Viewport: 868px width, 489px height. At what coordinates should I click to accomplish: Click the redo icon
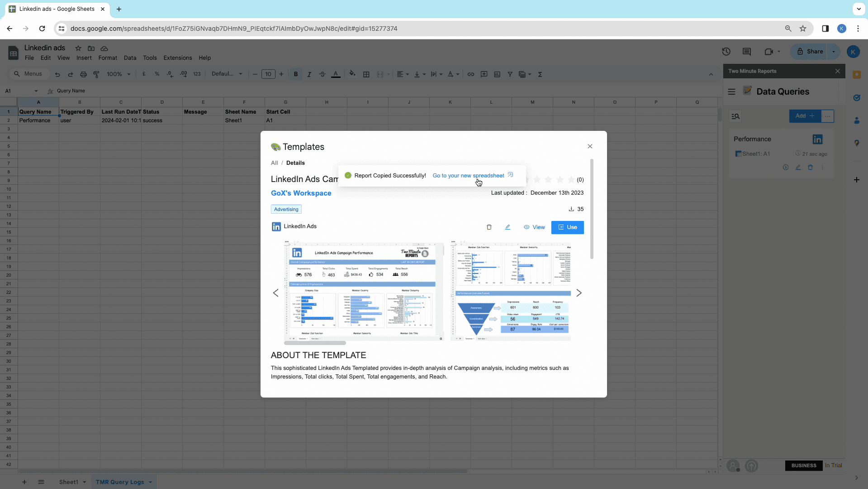pyautogui.click(x=70, y=74)
